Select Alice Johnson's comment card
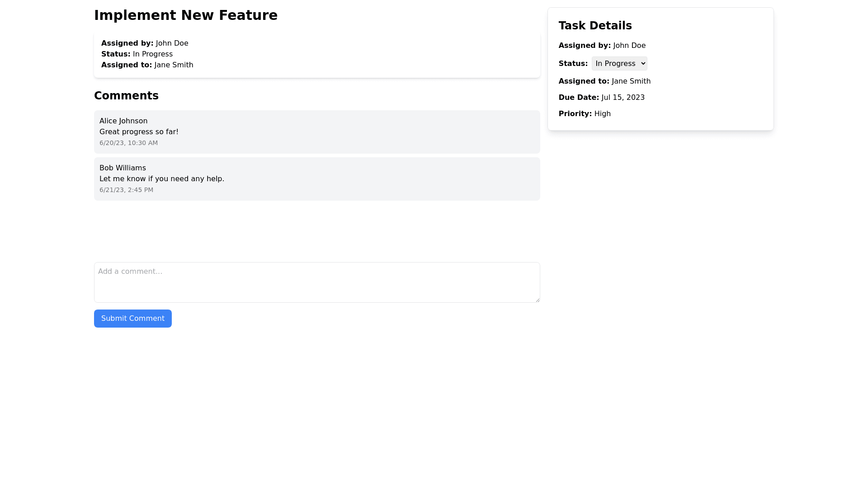The width and height of the screenshot is (868, 488). 316,132
